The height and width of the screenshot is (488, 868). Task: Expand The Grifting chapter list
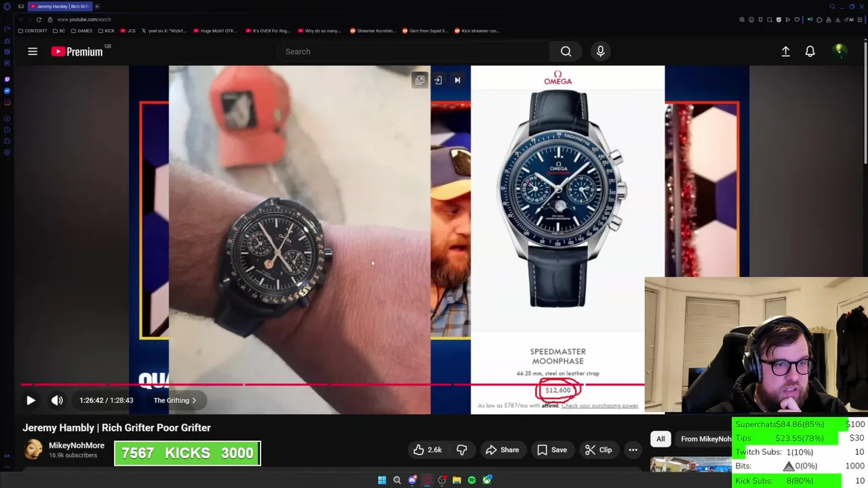pyautogui.click(x=174, y=401)
